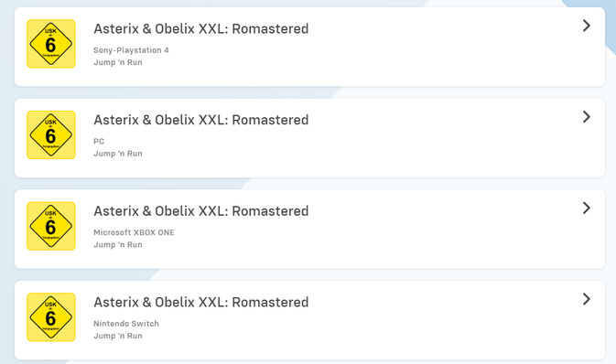This screenshot has width=616, height=364.
Task: Open Asterix & Obelix title for Nintendo Switch
Action: 201,302
